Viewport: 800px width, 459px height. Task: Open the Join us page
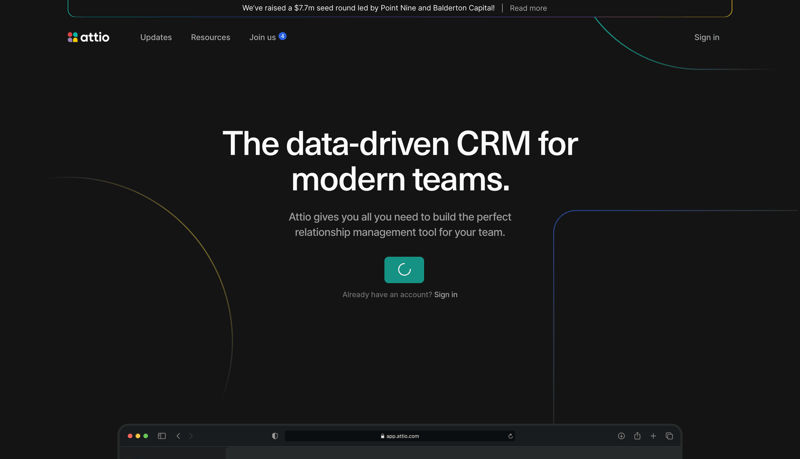click(262, 37)
